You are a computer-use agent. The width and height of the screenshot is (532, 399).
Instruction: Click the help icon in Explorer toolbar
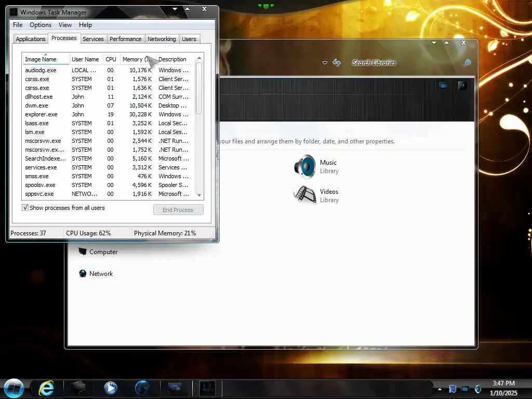461,85
